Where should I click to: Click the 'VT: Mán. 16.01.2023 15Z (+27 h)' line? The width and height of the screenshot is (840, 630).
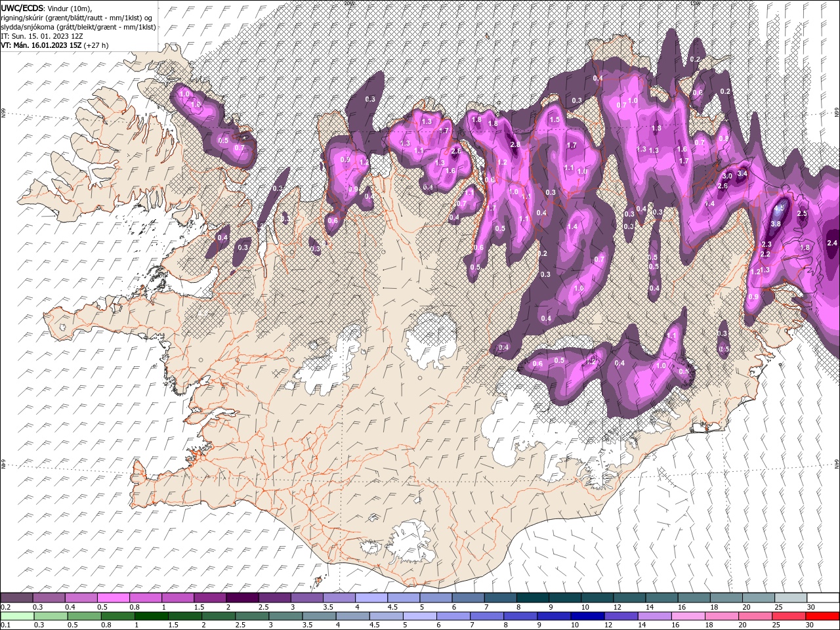(x=54, y=45)
